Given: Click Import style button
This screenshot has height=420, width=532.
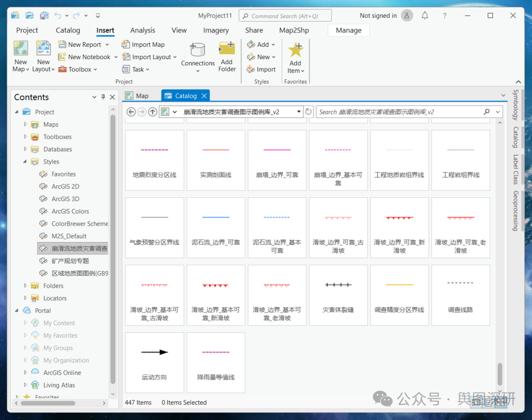Looking at the screenshot, I should 261,70.
